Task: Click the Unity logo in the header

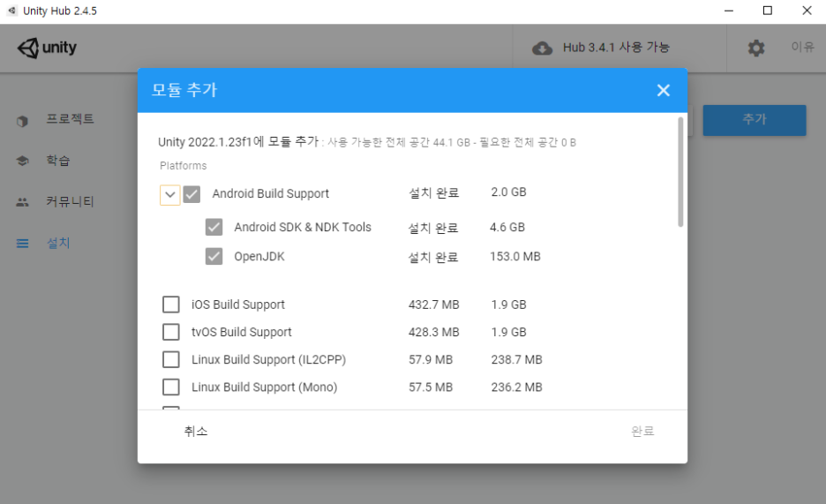Action: coord(47,48)
